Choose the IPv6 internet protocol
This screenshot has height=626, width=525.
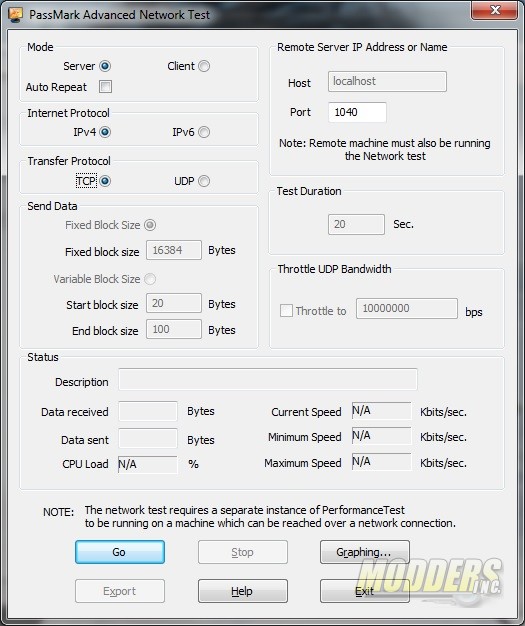point(204,132)
